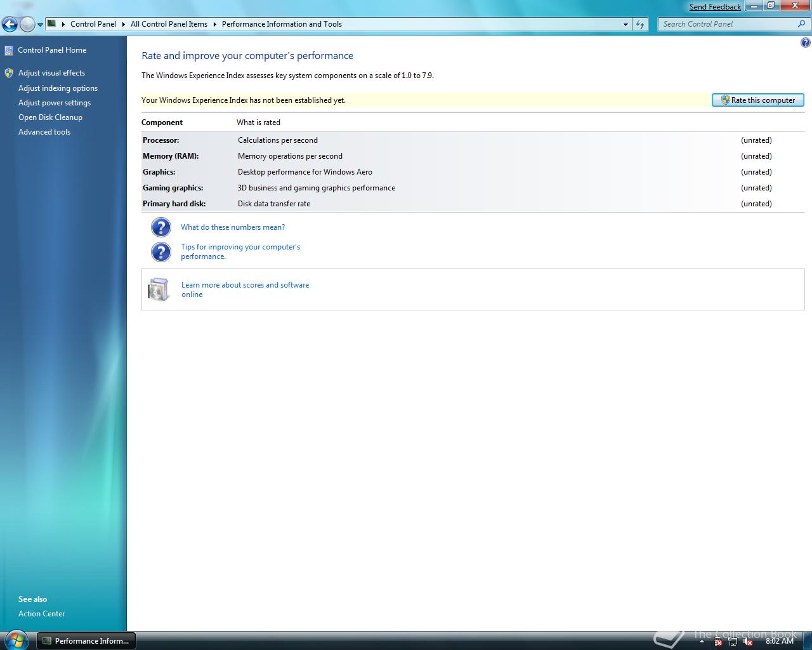The image size is (812, 650).
Task: Open 'What do these numbers mean?' link
Action: click(233, 227)
